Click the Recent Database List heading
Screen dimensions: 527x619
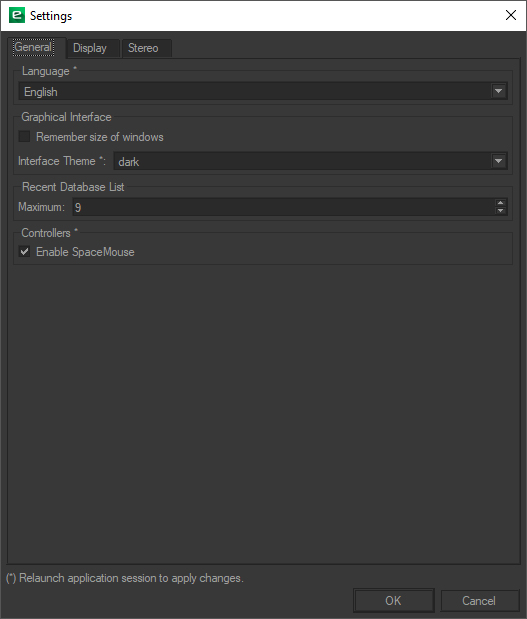(73, 187)
